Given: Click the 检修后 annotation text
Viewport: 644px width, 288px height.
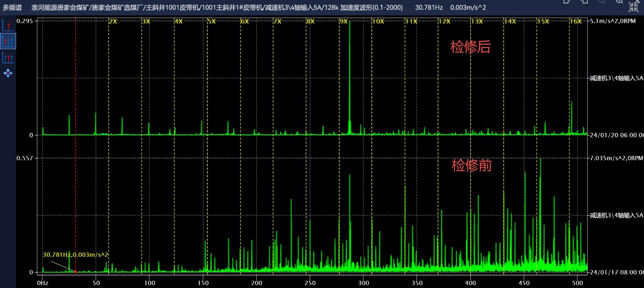Looking at the screenshot, I should [470, 47].
